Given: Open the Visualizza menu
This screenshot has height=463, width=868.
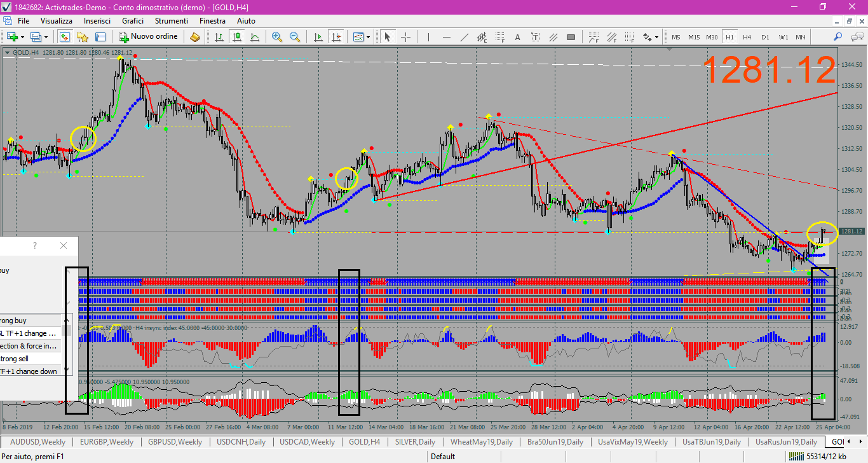Looking at the screenshot, I should pyautogui.click(x=57, y=21).
